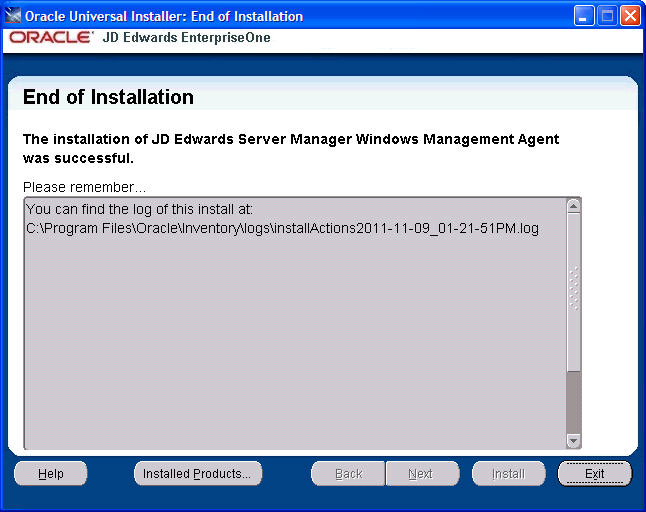
Task: Close the installer with the red X
Action: coord(630,16)
